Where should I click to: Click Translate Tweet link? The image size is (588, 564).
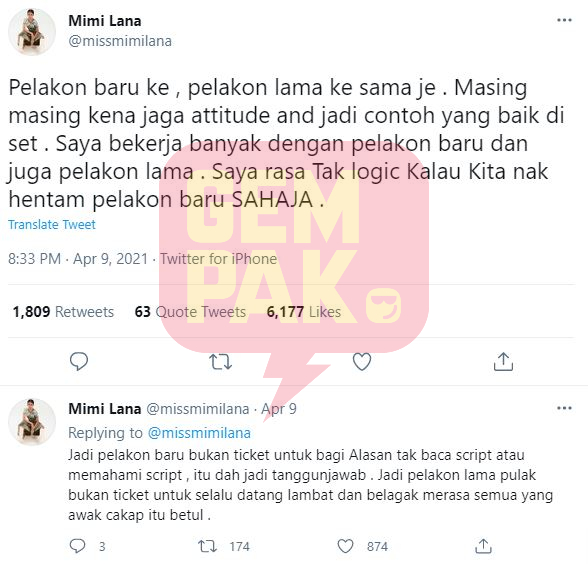[x=52, y=225]
